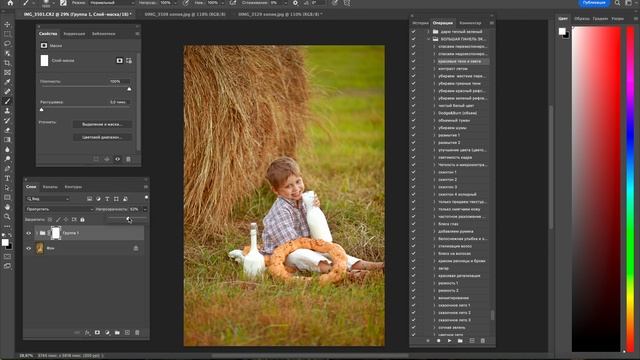Expand the 'красивые тени и света' action

click(434, 61)
